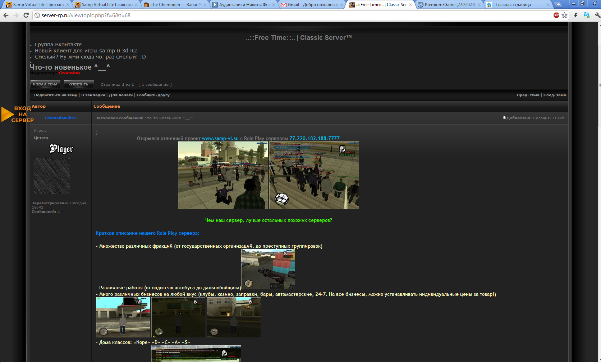
Task: Click the orange ВХОД НА СЕРВЕР banner
Action: pos(17,114)
